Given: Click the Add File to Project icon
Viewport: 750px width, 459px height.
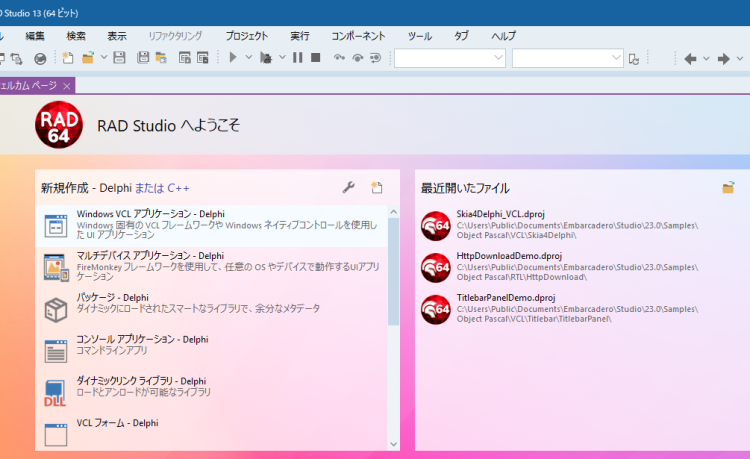Looking at the screenshot, I should pos(185,58).
